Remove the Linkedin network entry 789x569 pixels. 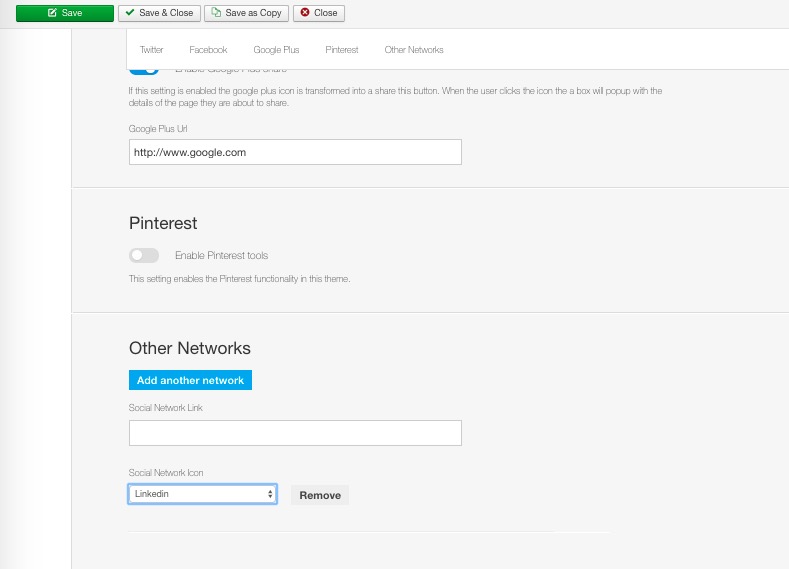tap(320, 495)
